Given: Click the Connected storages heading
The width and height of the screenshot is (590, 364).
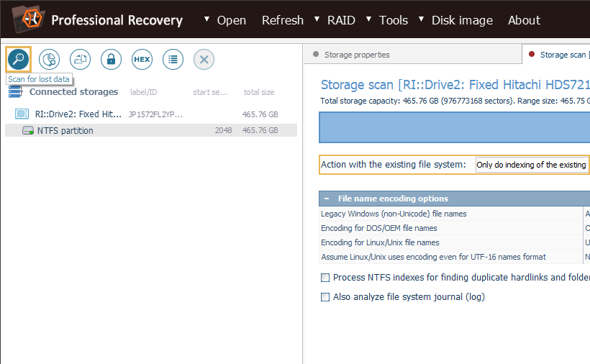Looking at the screenshot, I should [73, 92].
